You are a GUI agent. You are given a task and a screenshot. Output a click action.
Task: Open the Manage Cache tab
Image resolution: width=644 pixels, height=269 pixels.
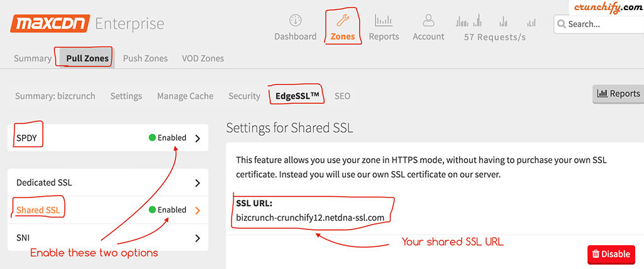[x=186, y=96]
